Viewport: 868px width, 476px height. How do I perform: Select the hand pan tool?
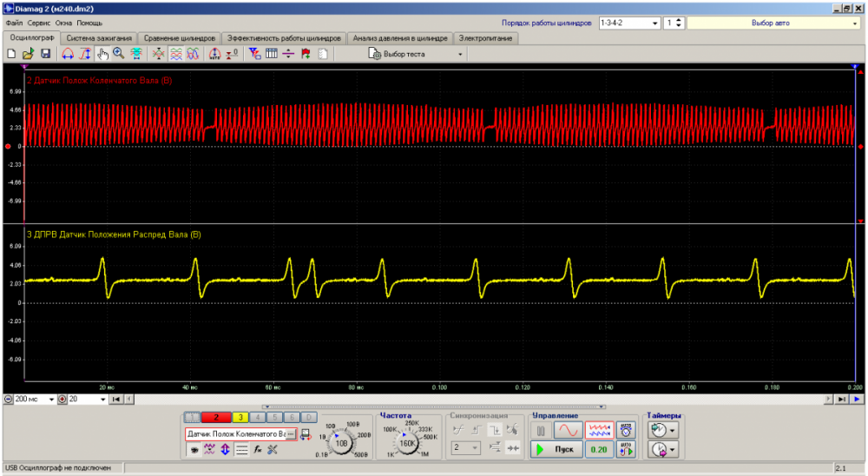pyautogui.click(x=102, y=54)
